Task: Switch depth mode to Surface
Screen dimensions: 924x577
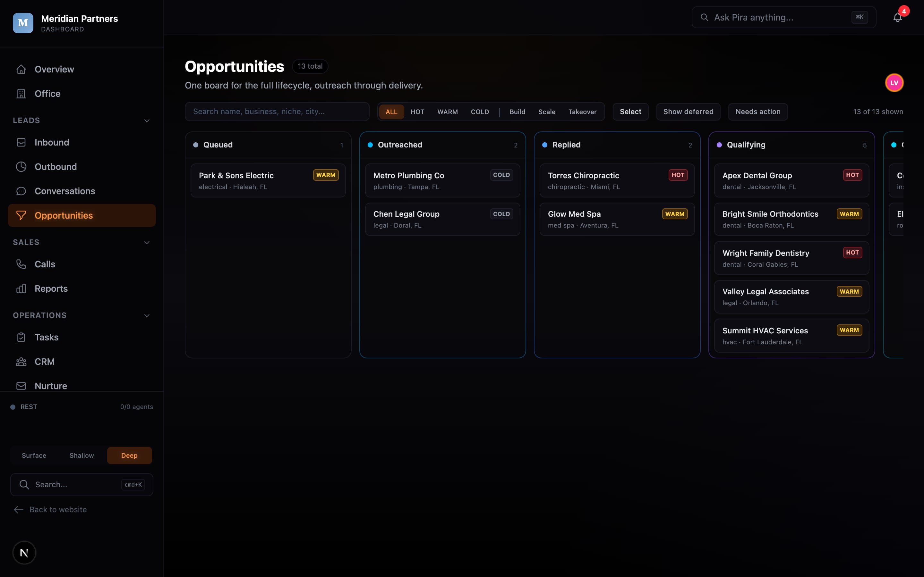Action: (34, 455)
